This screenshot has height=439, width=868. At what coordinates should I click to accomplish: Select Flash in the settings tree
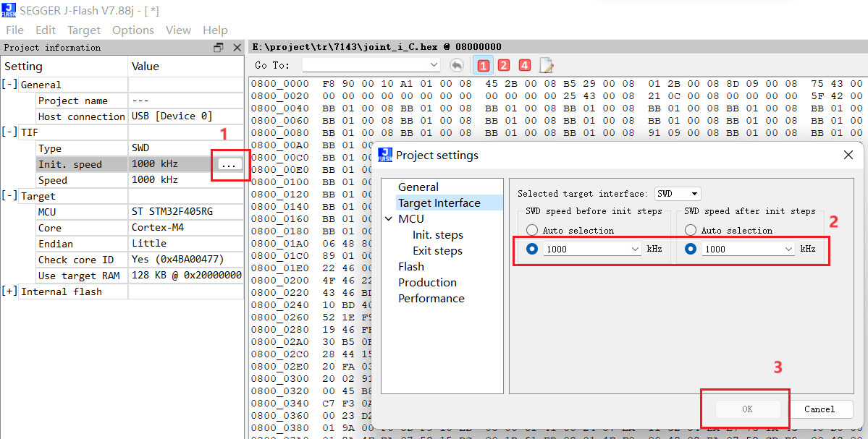tap(411, 266)
